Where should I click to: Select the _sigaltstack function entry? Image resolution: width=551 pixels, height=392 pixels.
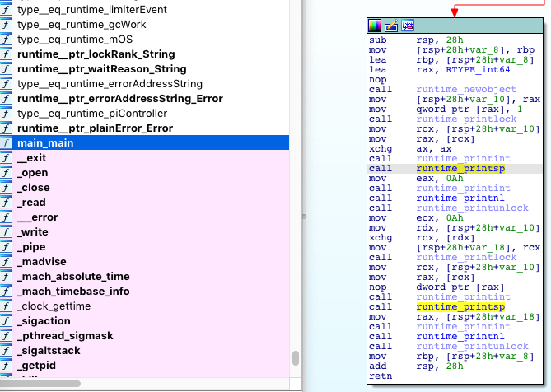tap(144, 351)
